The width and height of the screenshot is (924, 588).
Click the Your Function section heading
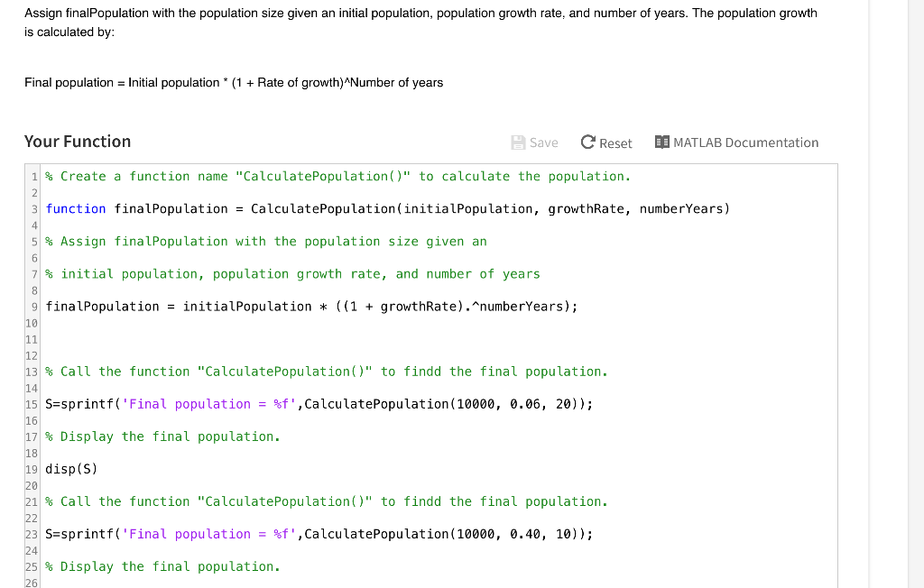(x=76, y=142)
